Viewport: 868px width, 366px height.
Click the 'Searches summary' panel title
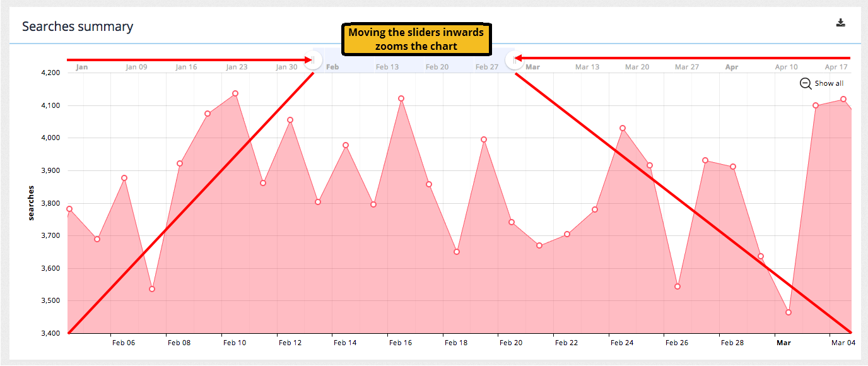click(x=78, y=27)
